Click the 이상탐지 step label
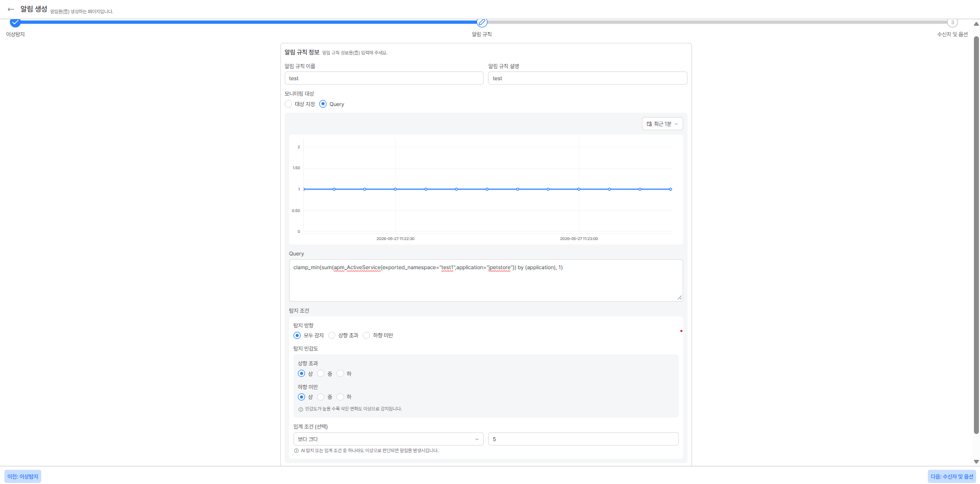Viewport: 980px width, 484px height. 15,35
